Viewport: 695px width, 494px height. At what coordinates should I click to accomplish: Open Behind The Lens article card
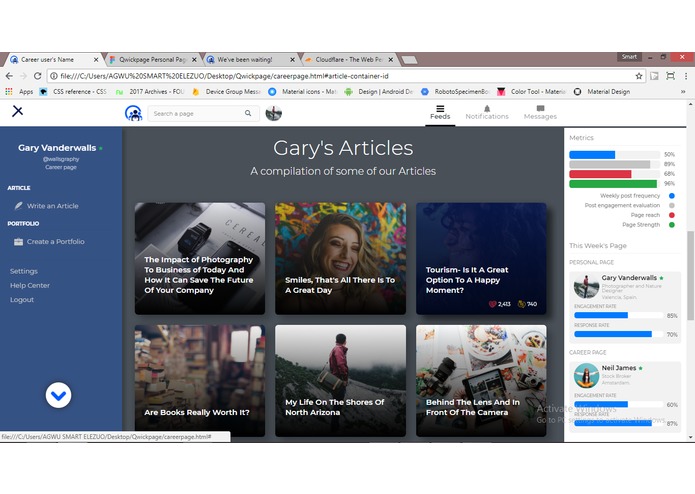point(481,381)
